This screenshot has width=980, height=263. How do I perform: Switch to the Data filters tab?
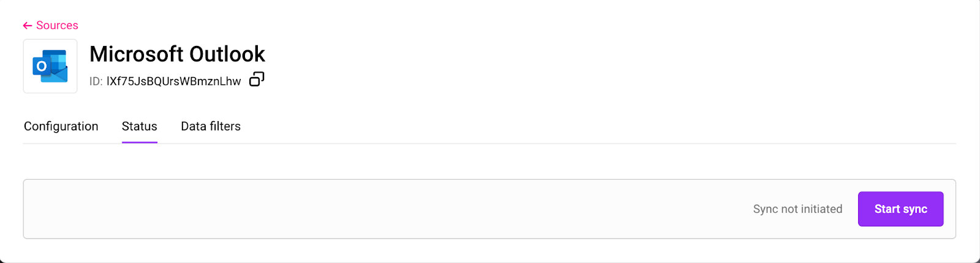coord(211,127)
